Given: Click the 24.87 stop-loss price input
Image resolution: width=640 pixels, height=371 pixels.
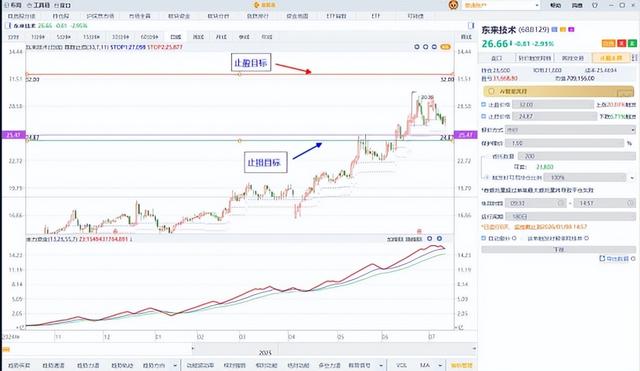Looking at the screenshot, I should pos(556,116).
